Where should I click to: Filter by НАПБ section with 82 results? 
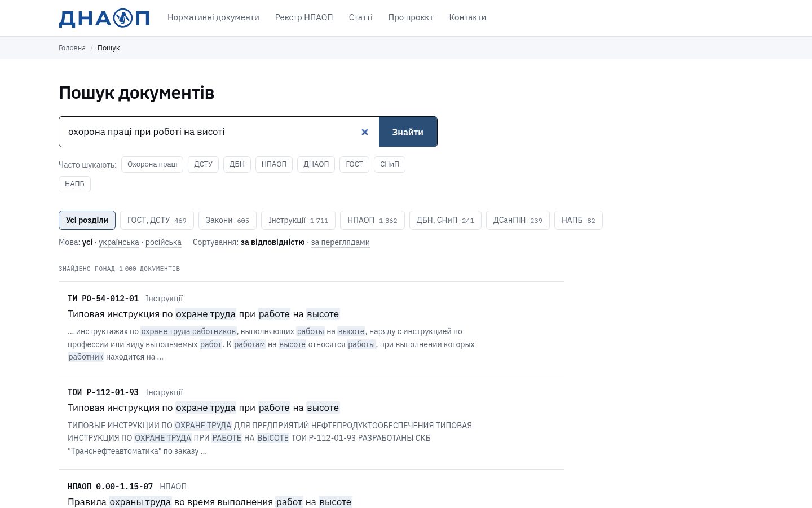578,220
